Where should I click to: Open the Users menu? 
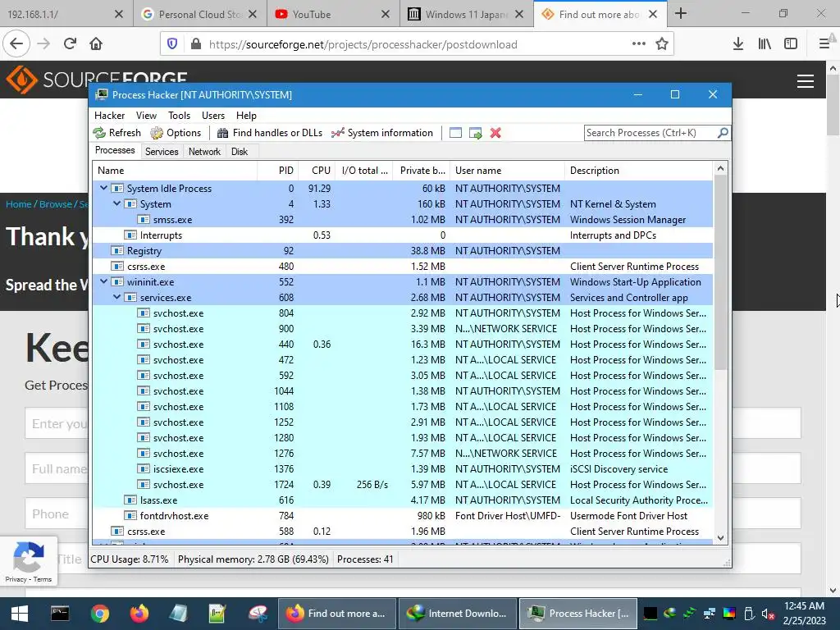213,115
